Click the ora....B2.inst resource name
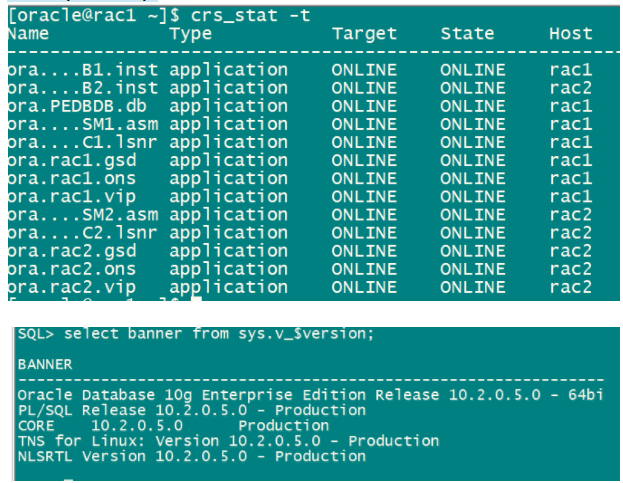623x483 pixels. pyautogui.click(x=83, y=88)
